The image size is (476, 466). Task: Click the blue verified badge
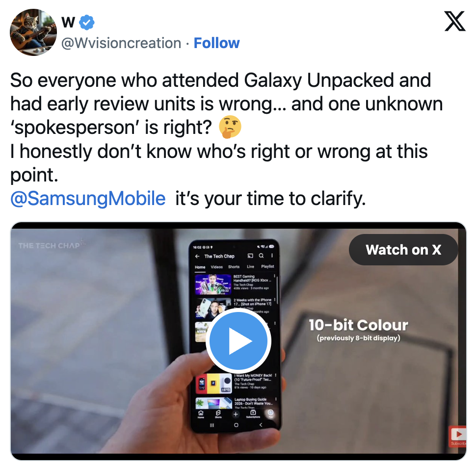coord(87,22)
